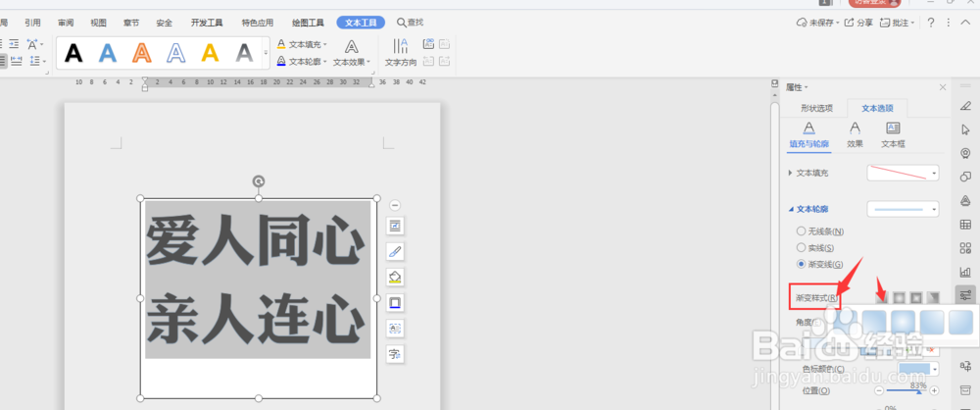
Task: Click the 查找 search button
Action: coord(410,23)
